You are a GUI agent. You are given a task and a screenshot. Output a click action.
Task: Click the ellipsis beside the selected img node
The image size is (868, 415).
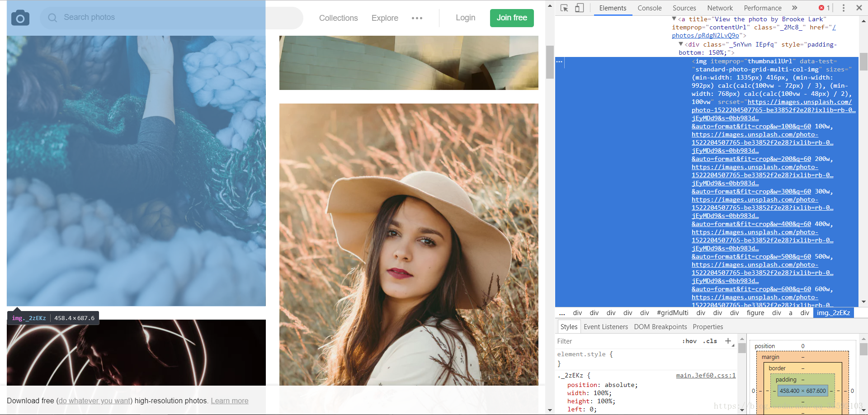point(559,61)
